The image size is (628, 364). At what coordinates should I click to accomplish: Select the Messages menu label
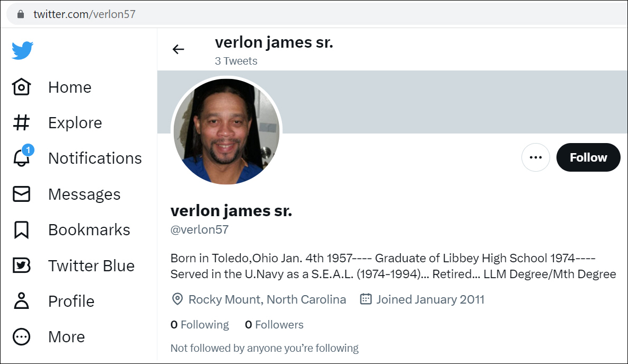point(84,194)
